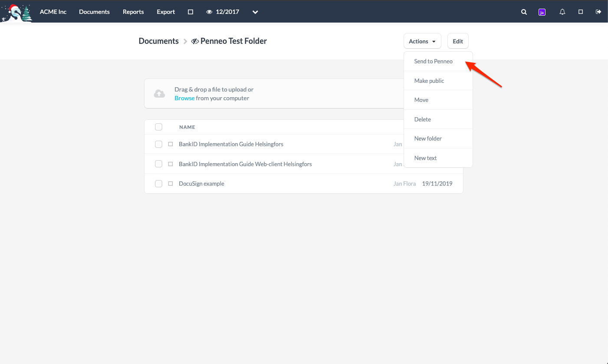Click the 'Drag & drop a file to upload' text
Viewport: 608px width, 364px height.
pyautogui.click(x=214, y=89)
